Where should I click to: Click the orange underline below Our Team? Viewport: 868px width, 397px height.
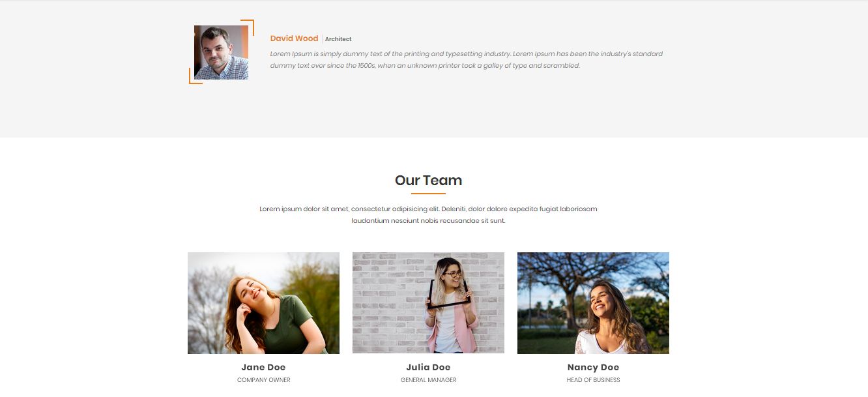pyautogui.click(x=428, y=194)
